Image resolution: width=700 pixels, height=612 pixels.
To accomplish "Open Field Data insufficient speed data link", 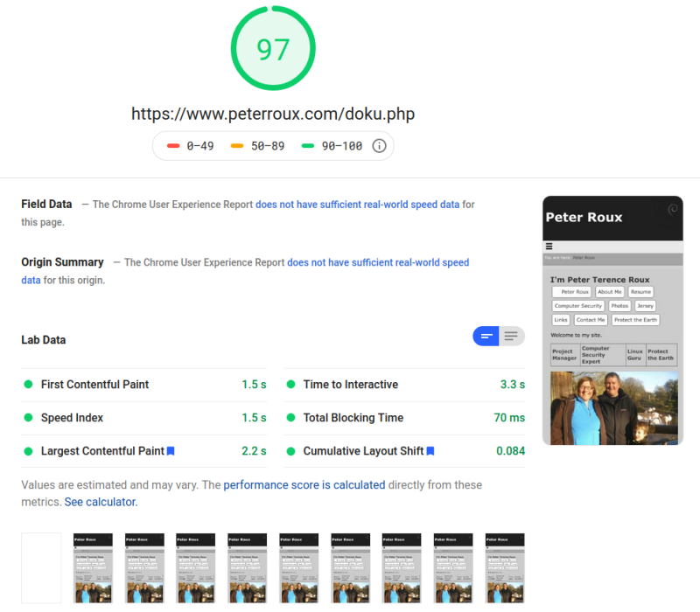I will coord(357,205).
